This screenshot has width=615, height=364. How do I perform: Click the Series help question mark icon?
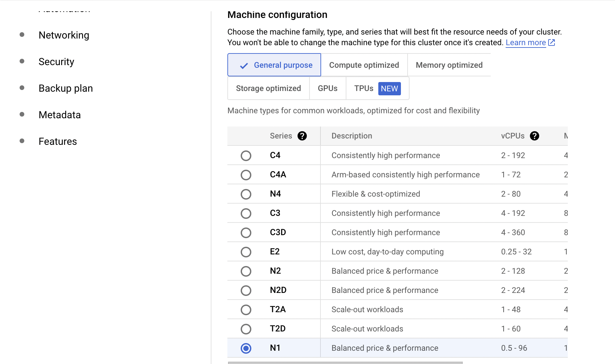coord(302,136)
